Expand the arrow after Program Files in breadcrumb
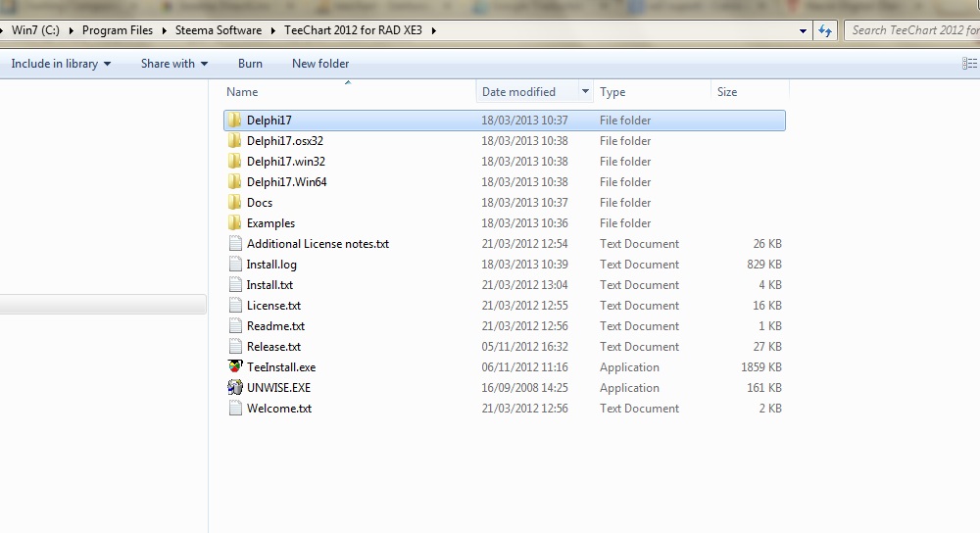 click(x=164, y=30)
